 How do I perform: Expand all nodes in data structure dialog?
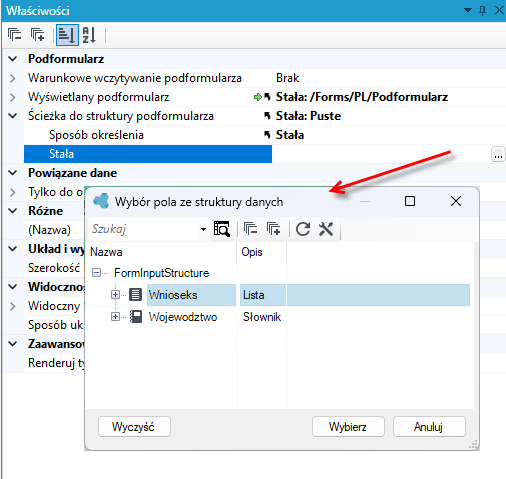coord(274,229)
